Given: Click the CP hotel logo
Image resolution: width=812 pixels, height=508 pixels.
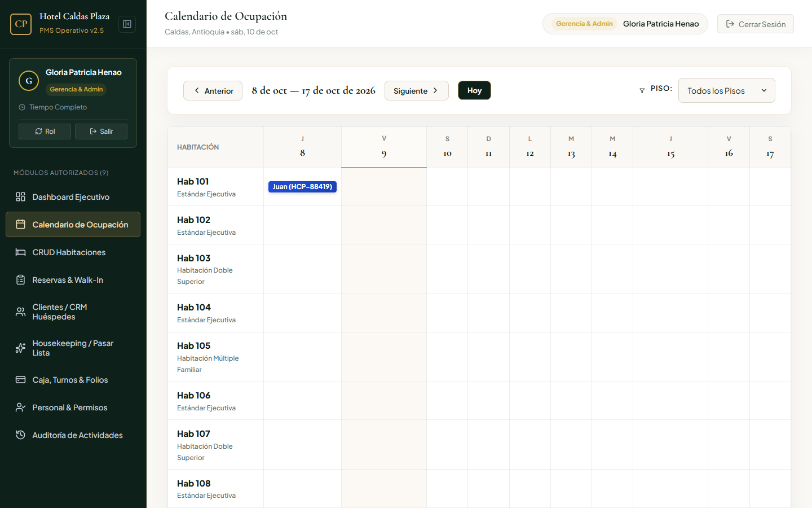Looking at the screenshot, I should [x=21, y=24].
